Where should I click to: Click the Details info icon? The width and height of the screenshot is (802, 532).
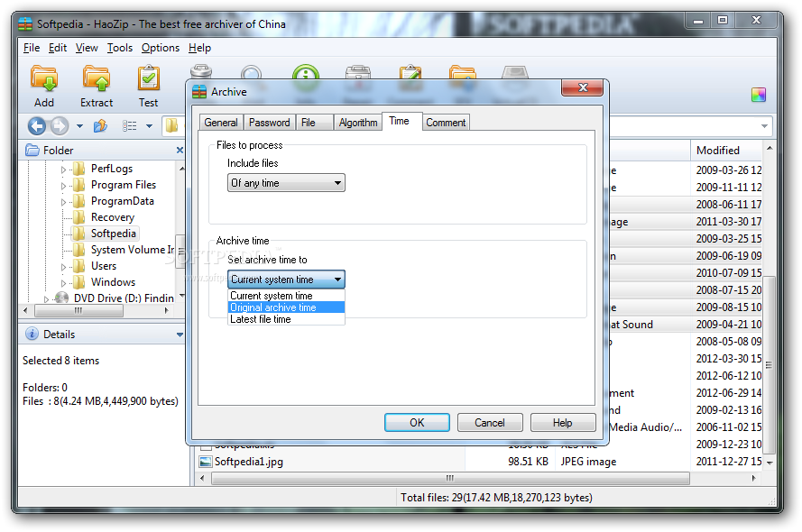coord(32,334)
